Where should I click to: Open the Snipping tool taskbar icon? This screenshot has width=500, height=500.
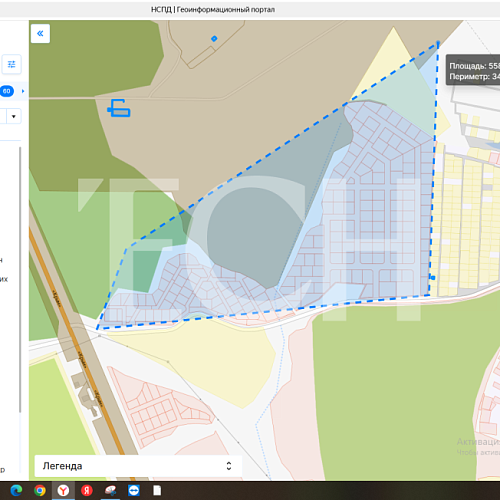[111, 490]
